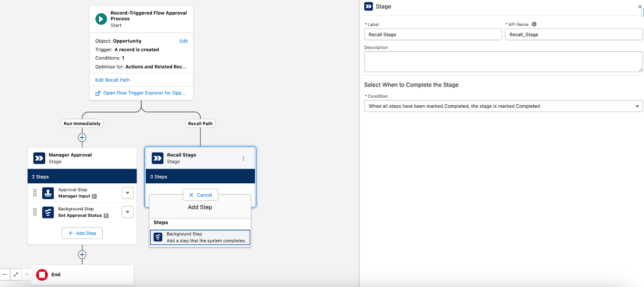Click the Manager Approval stage icon
This screenshot has width=644, height=287.
[39, 158]
